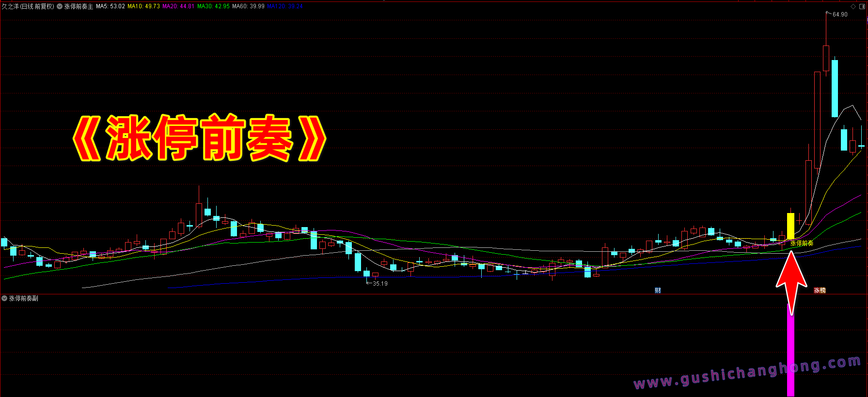This screenshot has width=868, height=397.
Task: Select the MA5: 53.02 legend label
Action: click(x=110, y=7)
